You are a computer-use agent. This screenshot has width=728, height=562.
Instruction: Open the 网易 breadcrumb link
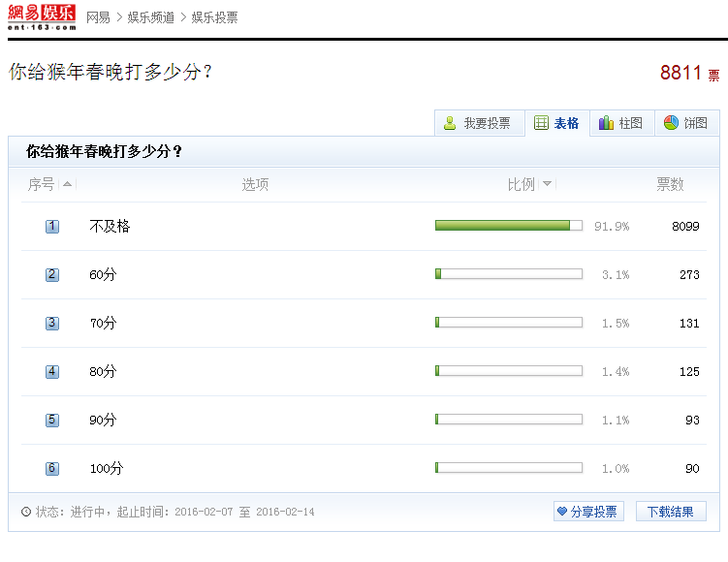(x=98, y=17)
